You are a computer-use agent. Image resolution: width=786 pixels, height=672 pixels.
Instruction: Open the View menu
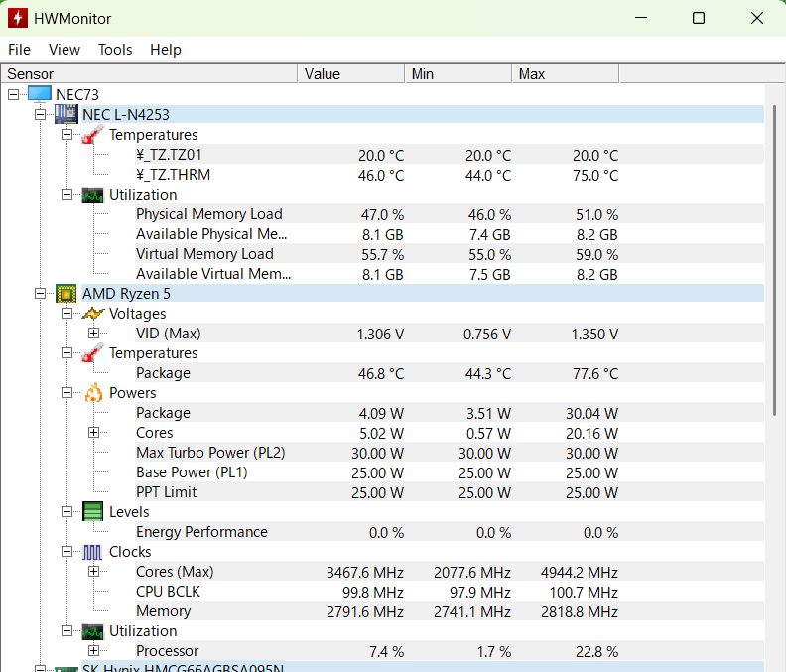[x=65, y=50]
